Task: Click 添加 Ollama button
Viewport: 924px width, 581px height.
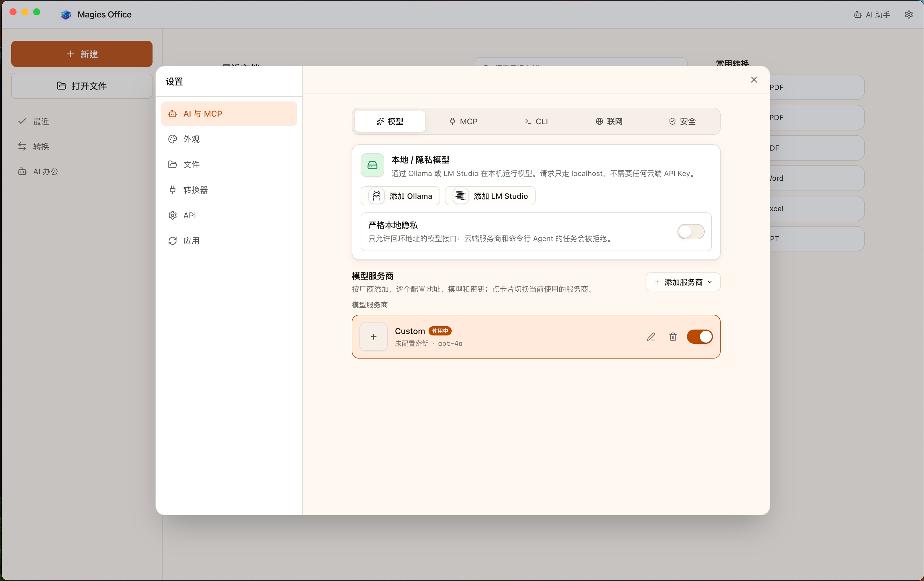Action: pyautogui.click(x=400, y=196)
